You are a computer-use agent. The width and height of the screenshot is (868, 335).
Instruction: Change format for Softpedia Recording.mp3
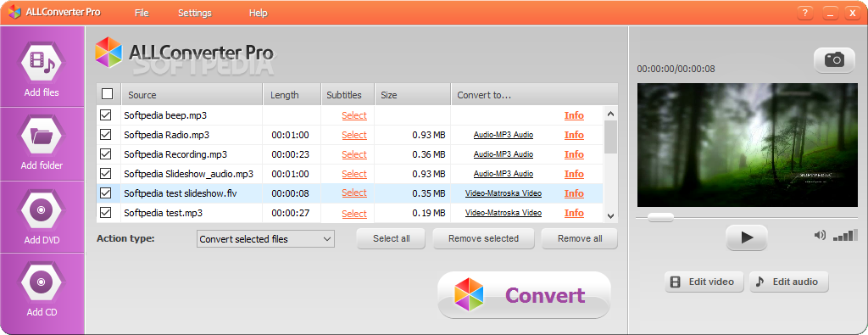click(504, 154)
